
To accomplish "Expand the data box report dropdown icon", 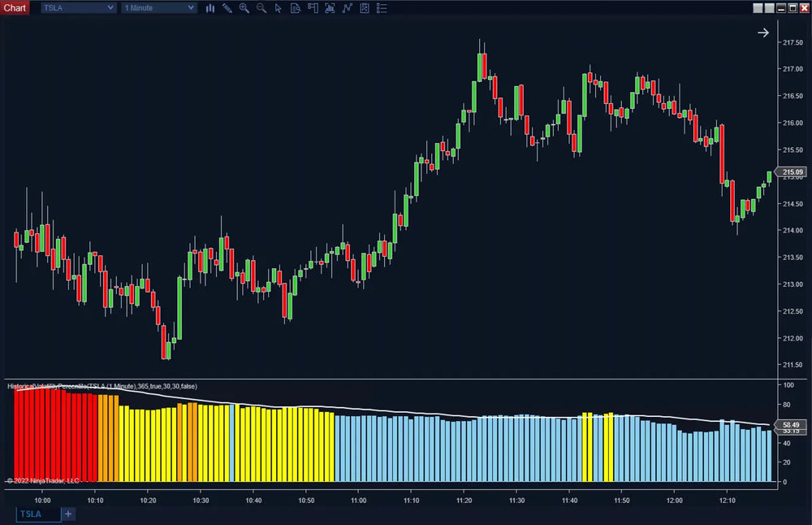I will pos(295,8).
